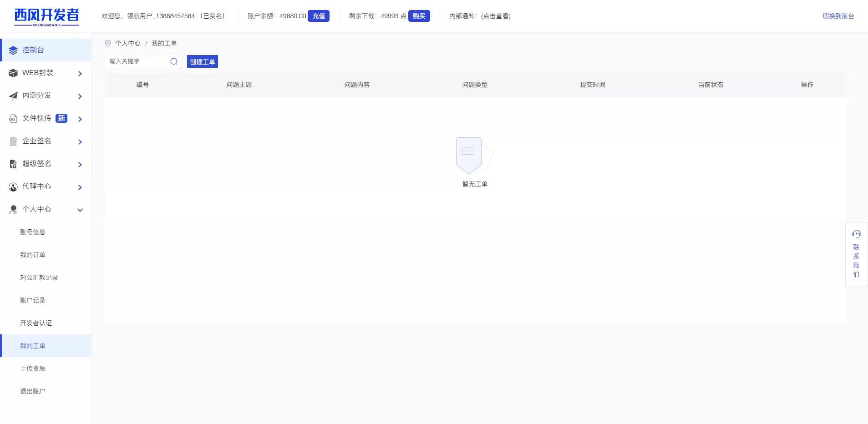Expand the WEB封装 submenu chevron

click(x=80, y=73)
